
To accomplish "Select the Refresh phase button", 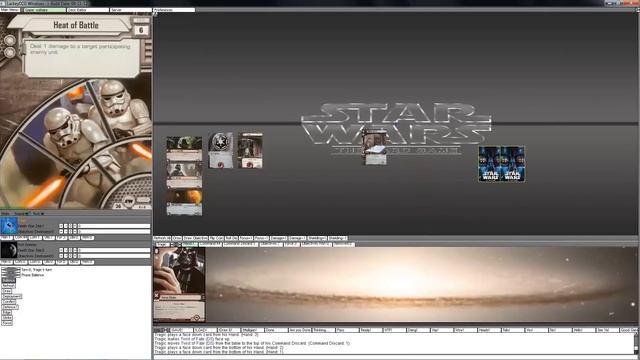I will tap(8, 286).
